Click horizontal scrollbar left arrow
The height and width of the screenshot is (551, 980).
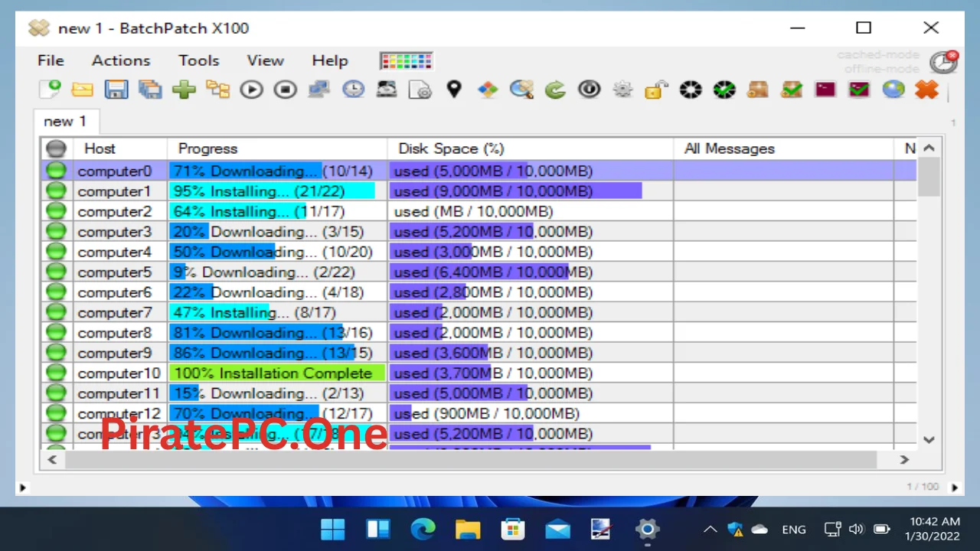pos(52,459)
